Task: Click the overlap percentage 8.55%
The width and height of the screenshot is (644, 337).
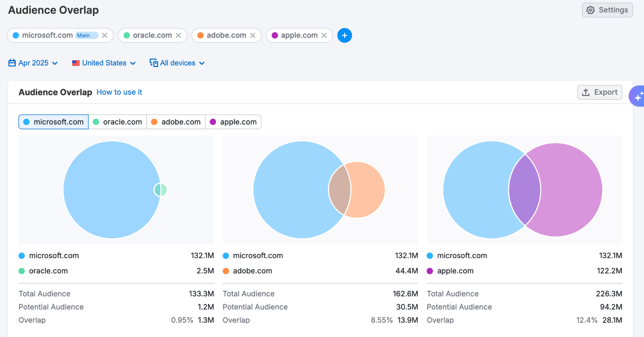Action: click(382, 320)
